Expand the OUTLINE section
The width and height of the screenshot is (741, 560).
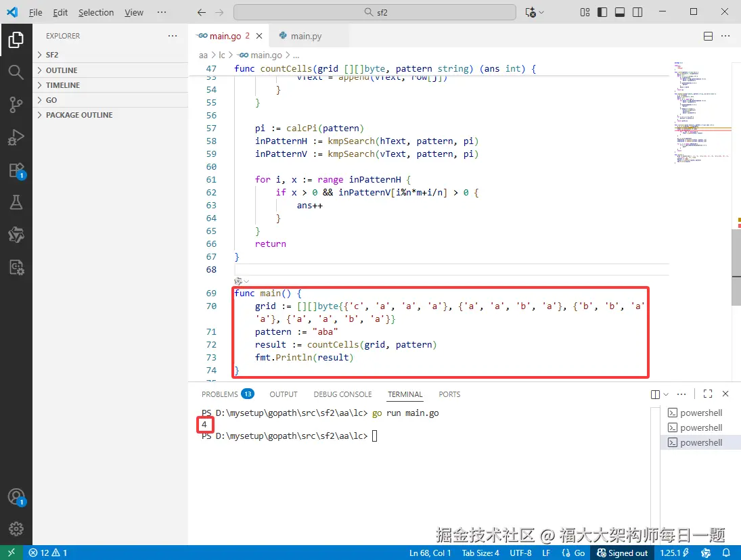110,70
